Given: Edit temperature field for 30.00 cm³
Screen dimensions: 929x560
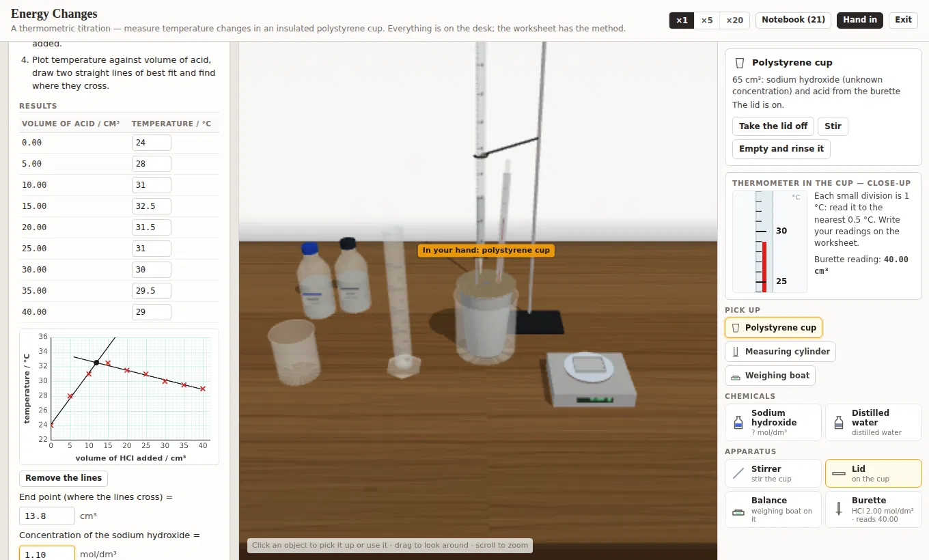Looking at the screenshot, I should pyautogui.click(x=151, y=270).
